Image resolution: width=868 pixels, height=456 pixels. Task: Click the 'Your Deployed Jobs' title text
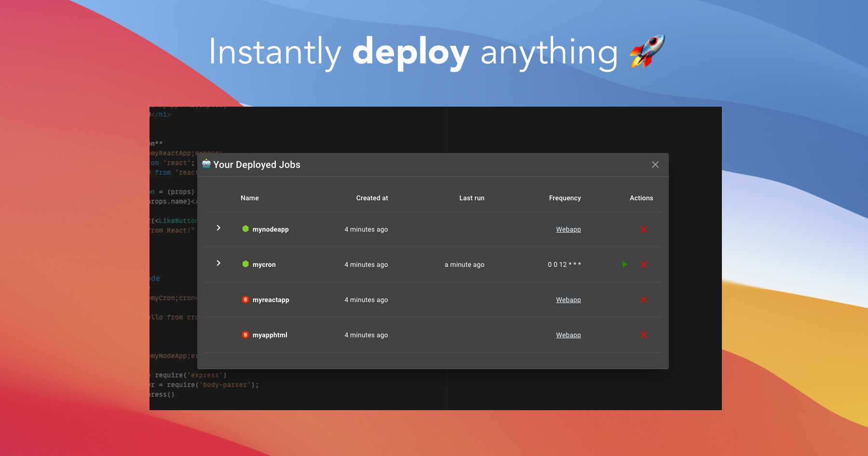pyautogui.click(x=257, y=165)
